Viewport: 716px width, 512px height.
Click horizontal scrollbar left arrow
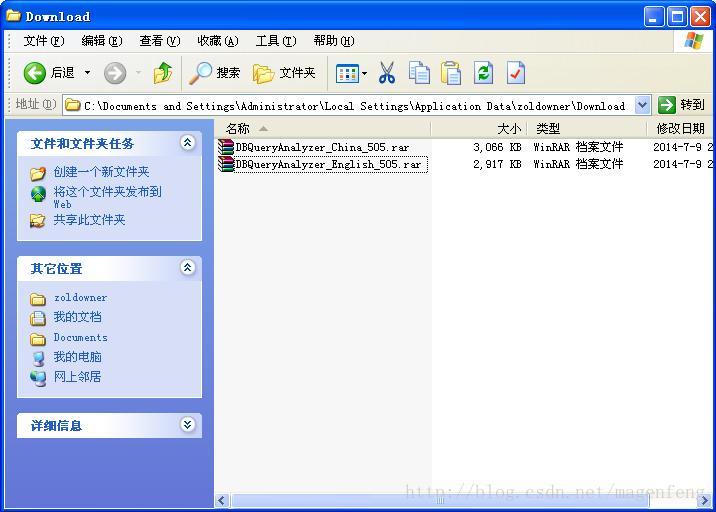tap(222, 501)
